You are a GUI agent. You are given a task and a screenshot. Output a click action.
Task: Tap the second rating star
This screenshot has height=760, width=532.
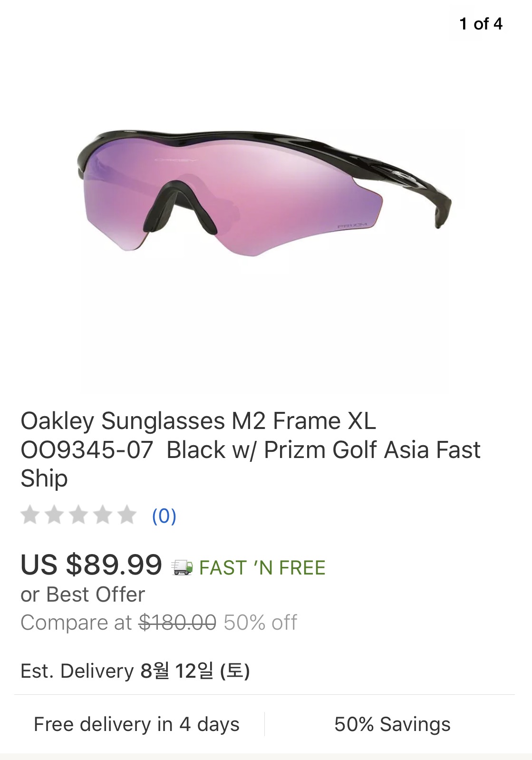[x=54, y=515]
